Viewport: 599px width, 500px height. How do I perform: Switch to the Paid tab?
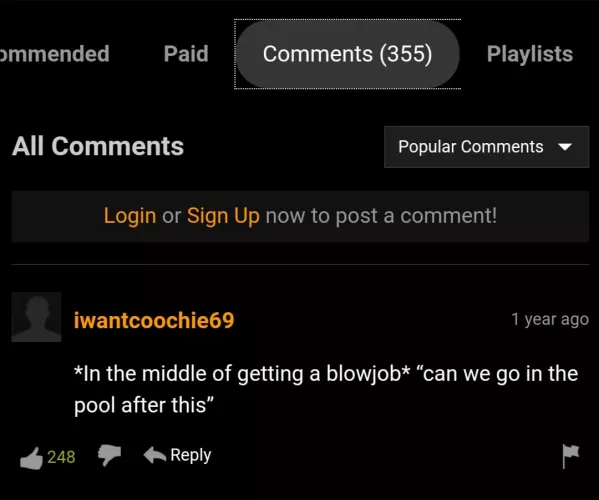pos(186,53)
